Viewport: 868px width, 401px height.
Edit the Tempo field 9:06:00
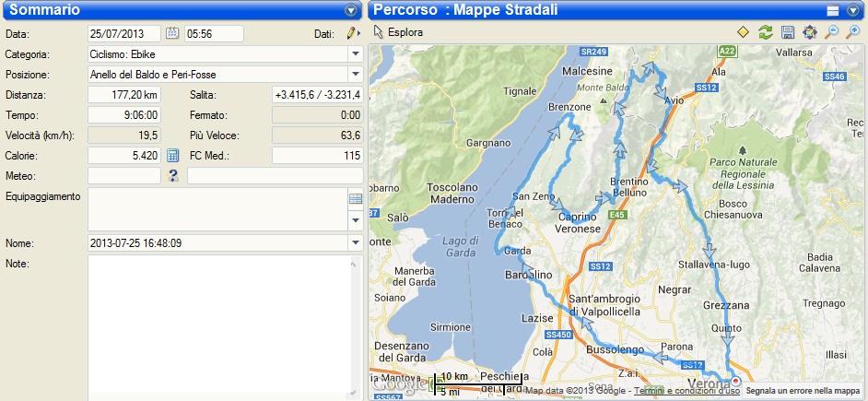pyautogui.click(x=124, y=115)
